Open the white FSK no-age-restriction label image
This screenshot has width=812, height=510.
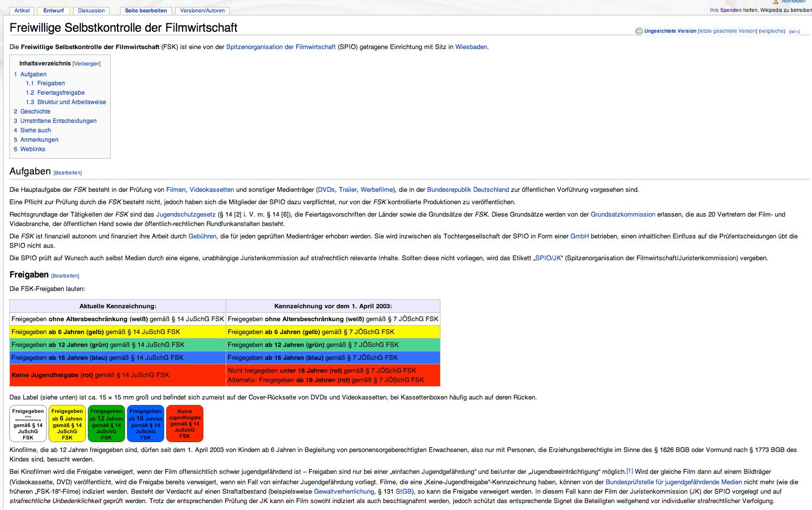coord(28,423)
